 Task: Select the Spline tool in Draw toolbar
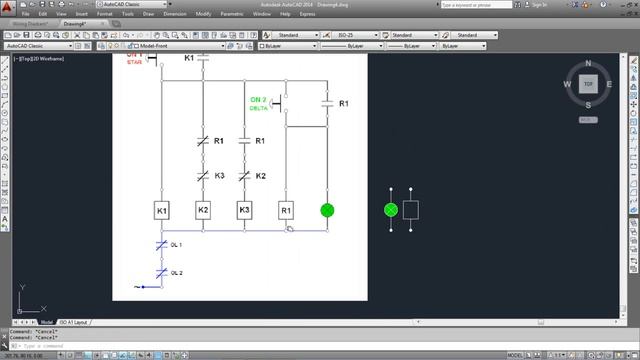click(x=5, y=131)
